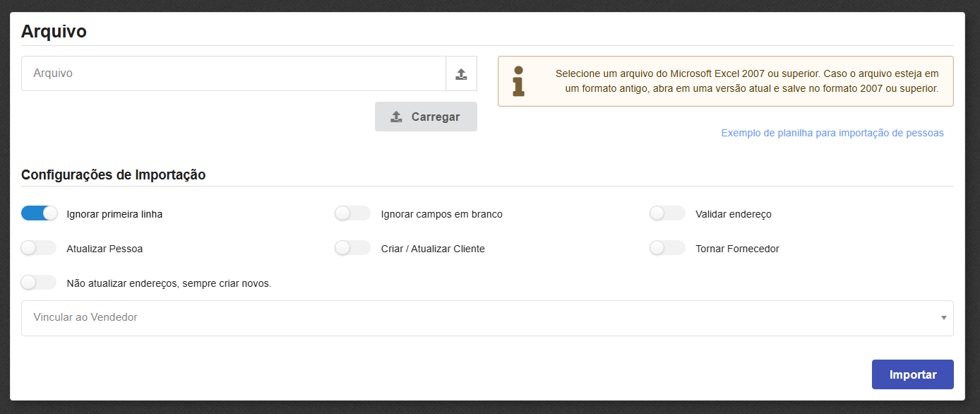
Task: Switch on Criar / Atualizar Cliente
Action: (x=353, y=248)
